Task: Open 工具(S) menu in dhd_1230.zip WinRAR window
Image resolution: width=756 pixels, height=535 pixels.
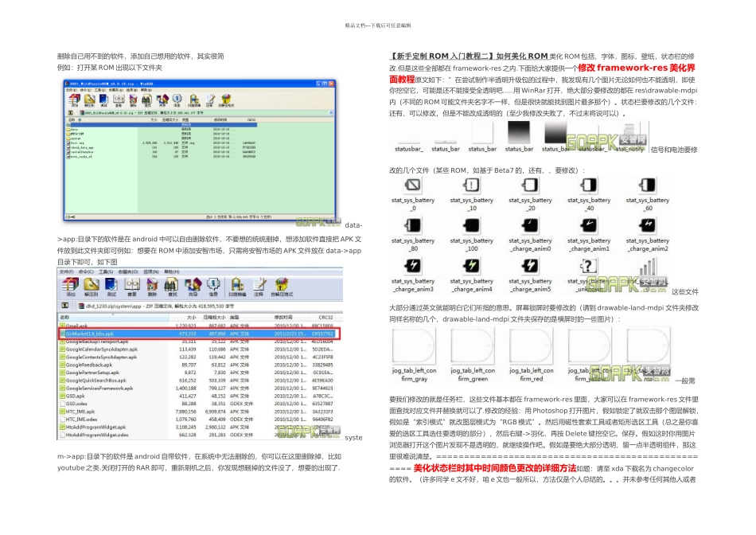Action: [106, 271]
